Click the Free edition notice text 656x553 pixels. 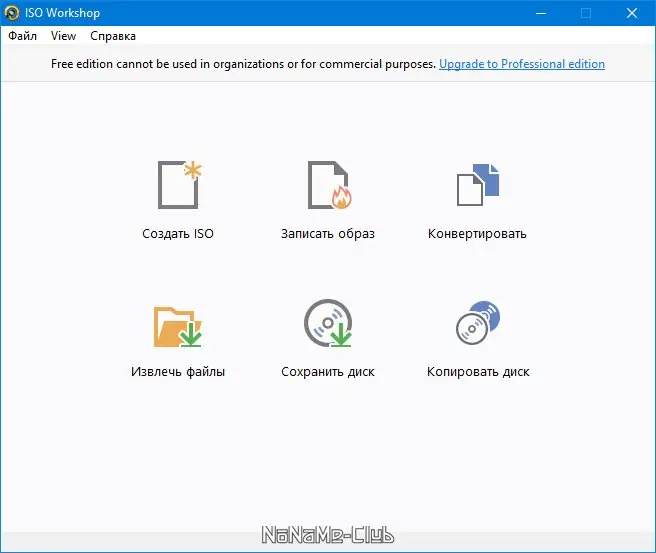[243, 64]
